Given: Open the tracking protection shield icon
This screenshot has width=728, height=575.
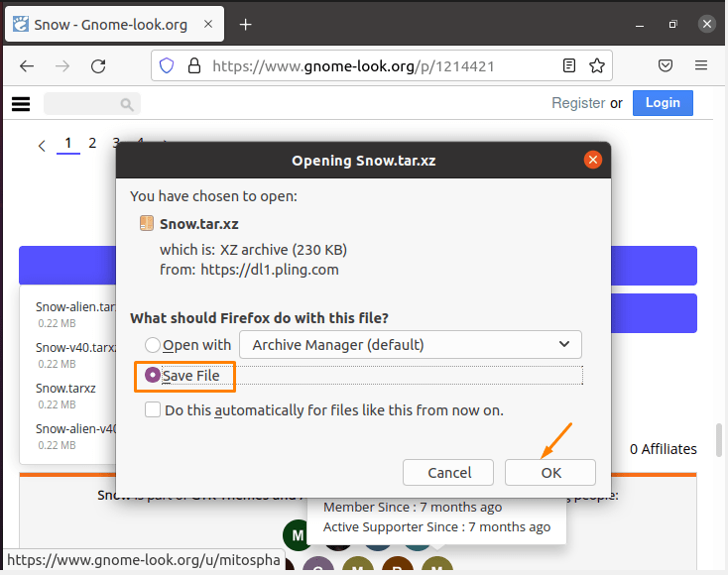Looking at the screenshot, I should (167, 65).
